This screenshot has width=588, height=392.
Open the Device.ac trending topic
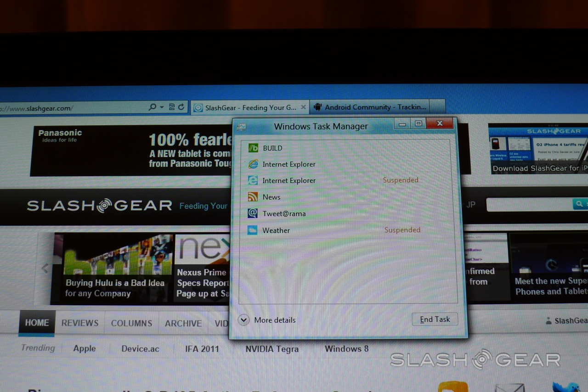click(140, 349)
